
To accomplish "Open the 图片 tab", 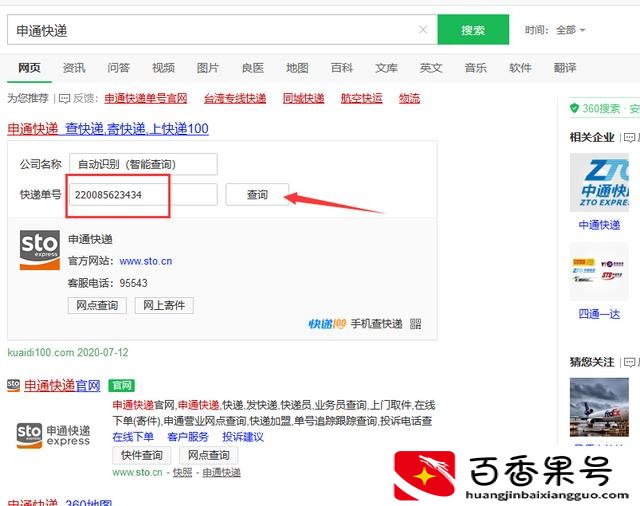I will point(208,68).
